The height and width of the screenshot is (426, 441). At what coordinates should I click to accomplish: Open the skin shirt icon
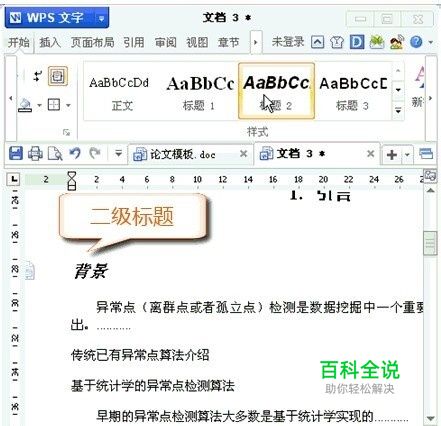pos(337,42)
